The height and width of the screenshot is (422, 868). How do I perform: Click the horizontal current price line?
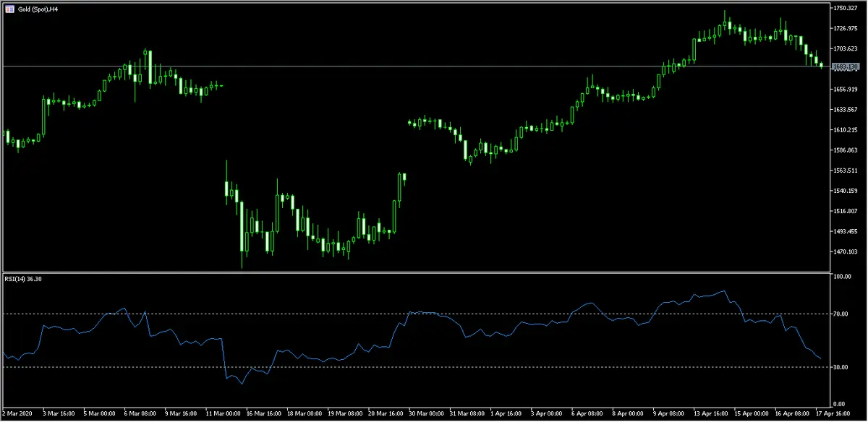362,66
